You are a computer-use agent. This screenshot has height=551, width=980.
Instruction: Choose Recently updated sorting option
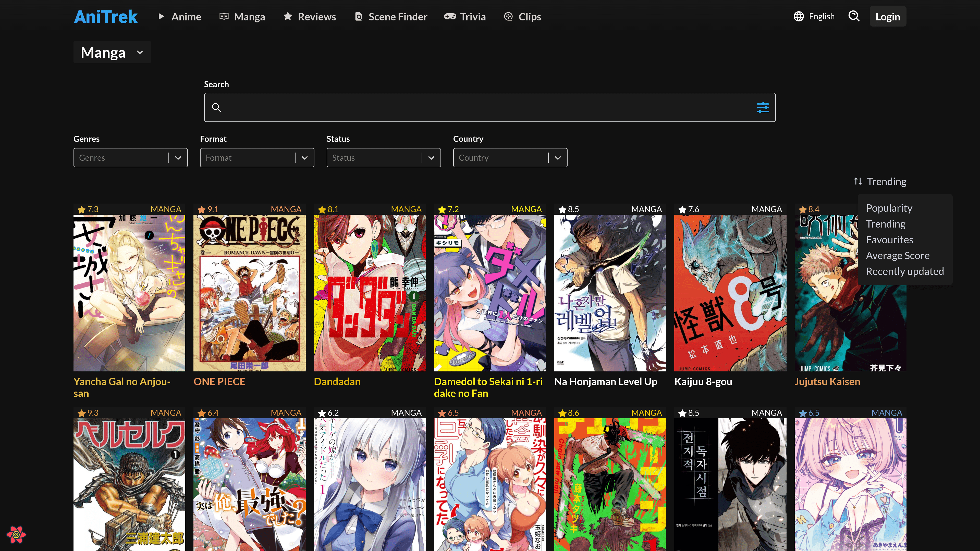click(x=905, y=271)
